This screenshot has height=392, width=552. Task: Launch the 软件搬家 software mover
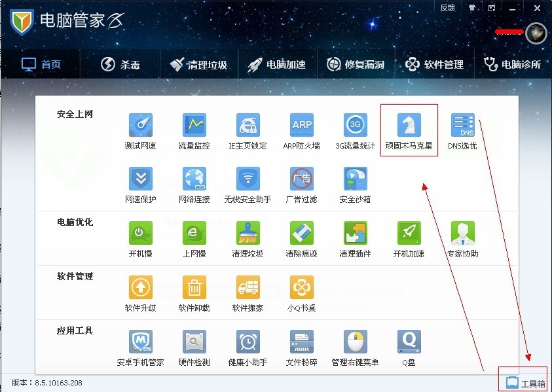tap(248, 294)
